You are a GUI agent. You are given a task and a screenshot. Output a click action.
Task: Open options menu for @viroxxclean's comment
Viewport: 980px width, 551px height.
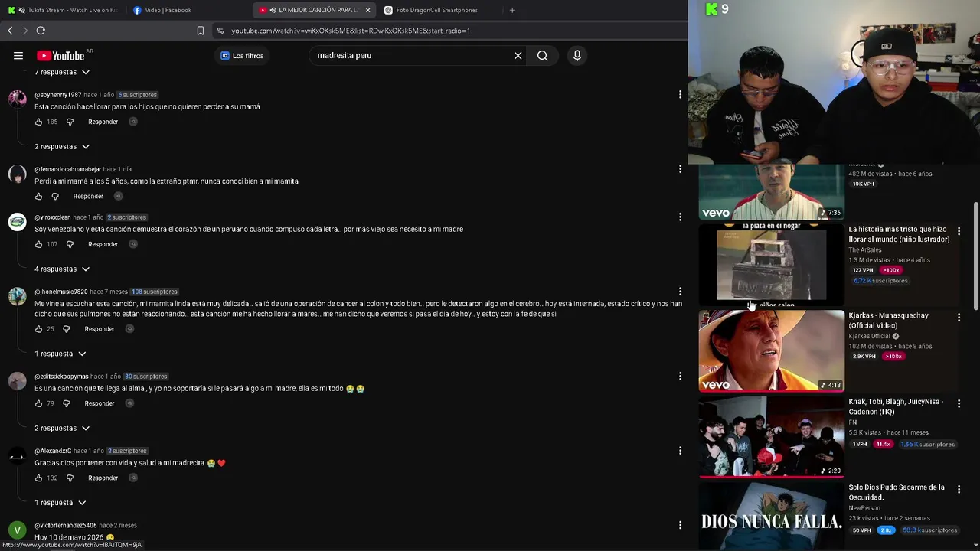tap(680, 217)
